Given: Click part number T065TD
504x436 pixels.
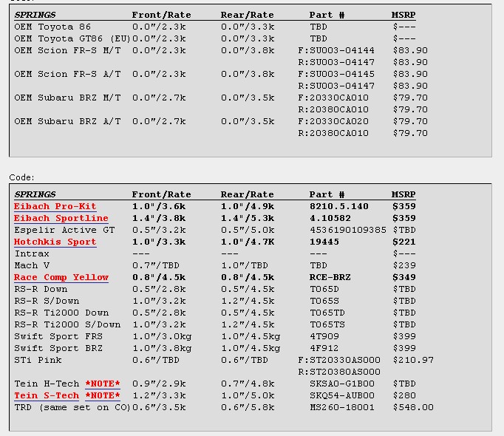Looking at the screenshot, I should (327, 313).
